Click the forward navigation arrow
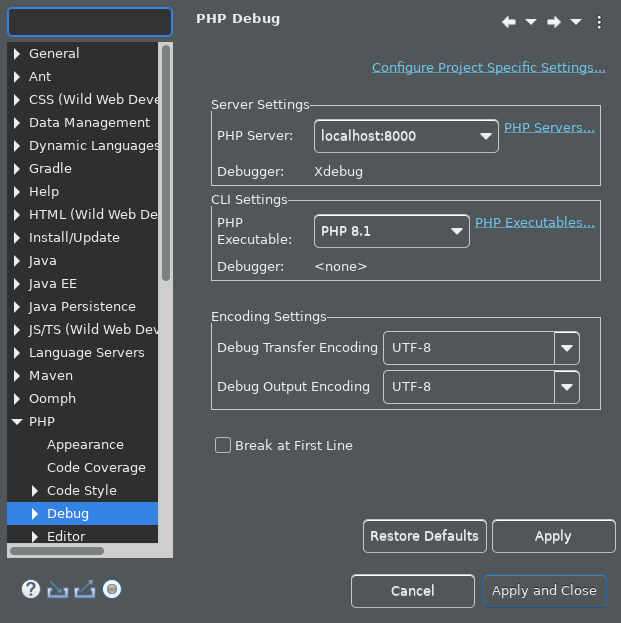The image size is (621, 623). (553, 22)
